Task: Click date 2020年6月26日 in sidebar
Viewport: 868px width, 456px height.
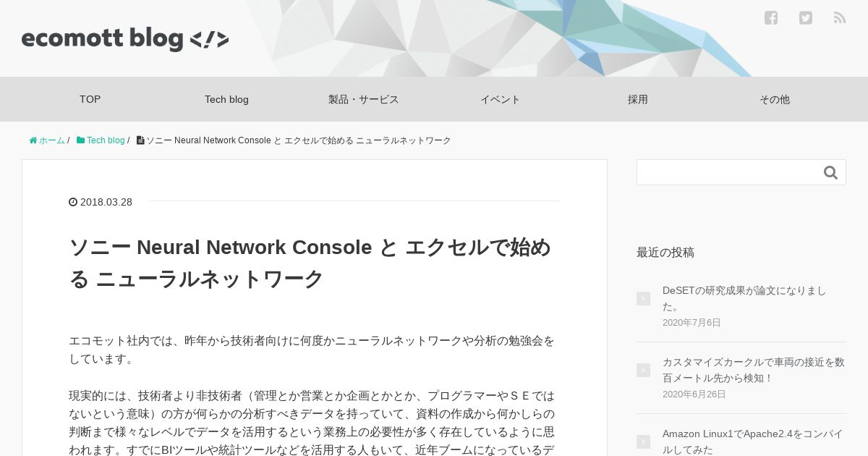Action: coord(694,394)
